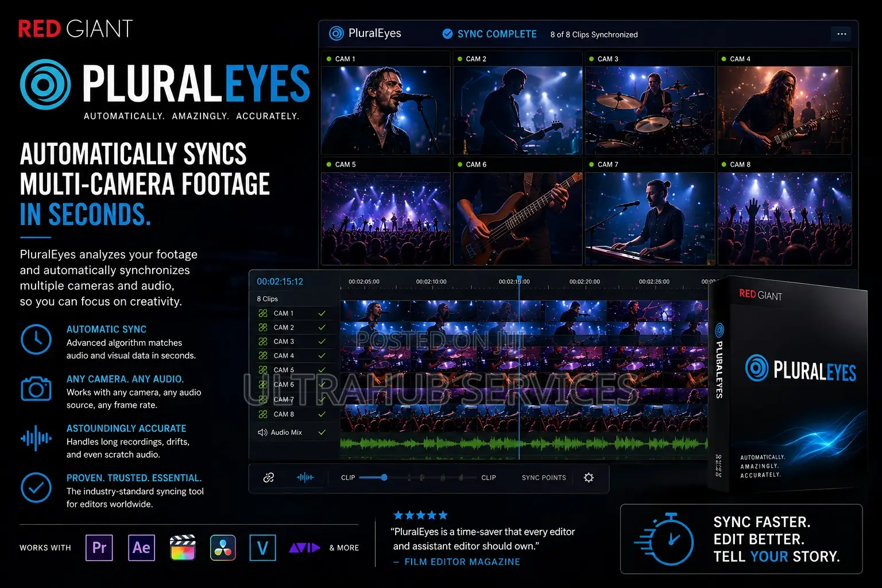Select the CAM 1 singer thumbnail
The image size is (882, 588).
[386, 110]
